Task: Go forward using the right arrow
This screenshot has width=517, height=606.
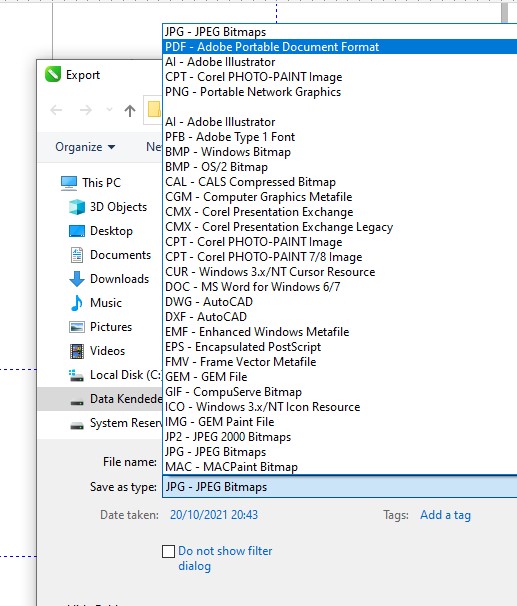Action: coord(85,110)
